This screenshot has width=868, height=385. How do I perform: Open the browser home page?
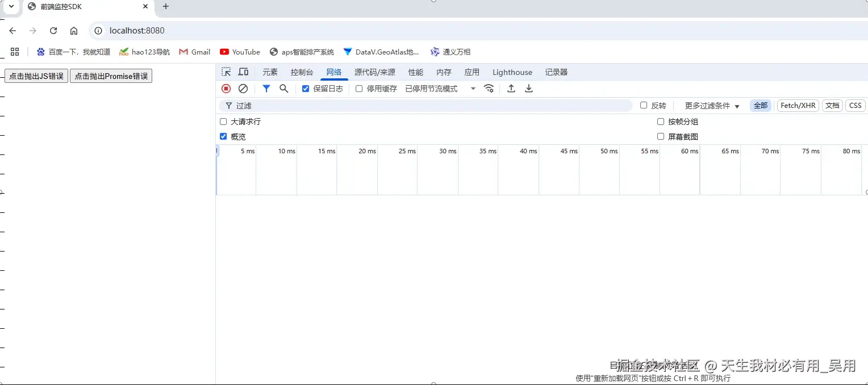(74, 31)
